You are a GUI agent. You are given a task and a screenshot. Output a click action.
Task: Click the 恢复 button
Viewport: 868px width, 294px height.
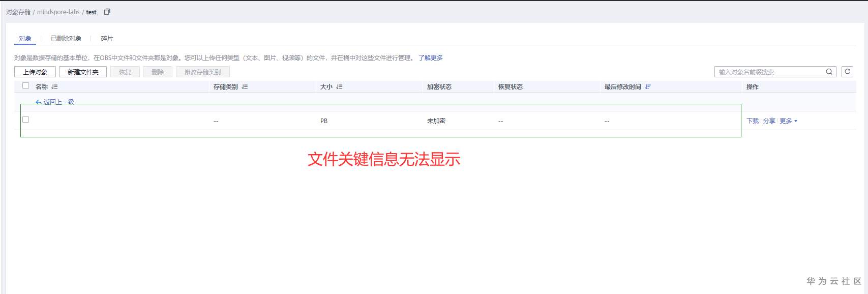[x=125, y=72]
